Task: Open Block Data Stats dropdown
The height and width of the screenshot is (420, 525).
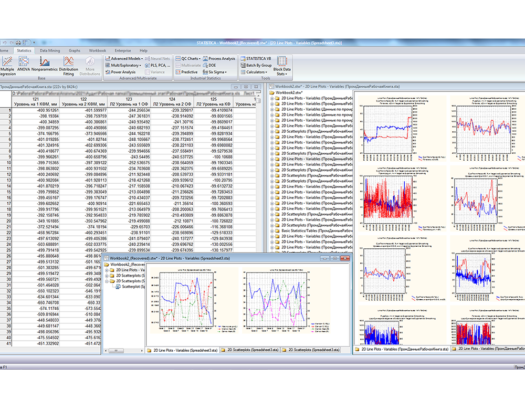Action: (x=282, y=66)
